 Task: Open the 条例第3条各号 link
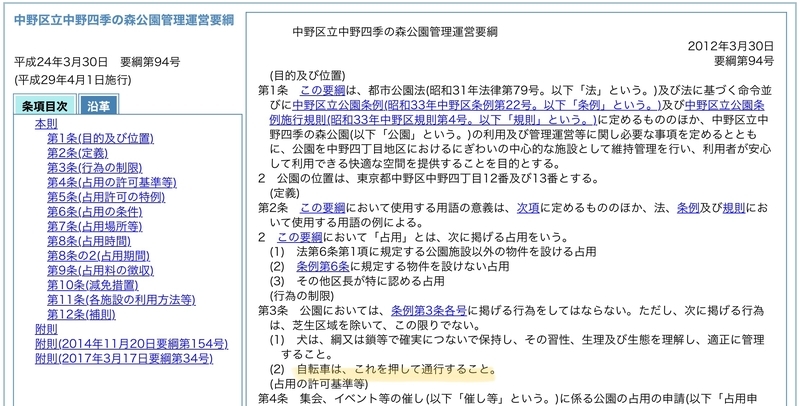pos(429,311)
